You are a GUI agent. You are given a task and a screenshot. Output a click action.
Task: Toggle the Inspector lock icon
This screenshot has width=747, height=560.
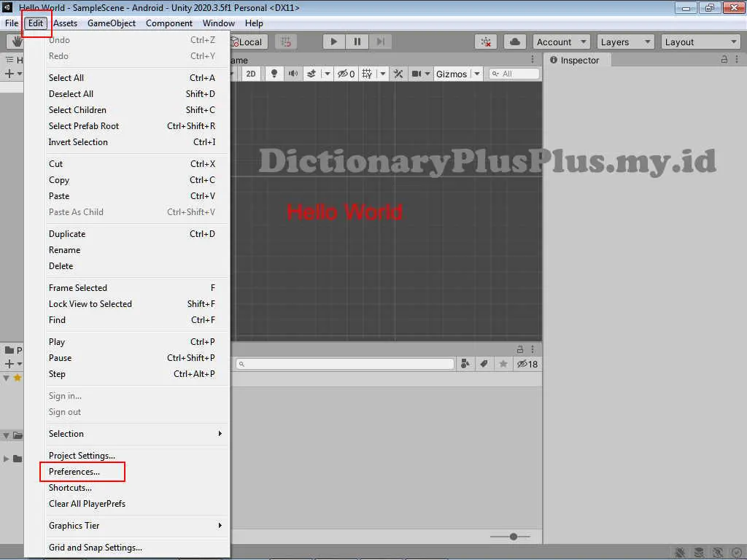pos(724,60)
